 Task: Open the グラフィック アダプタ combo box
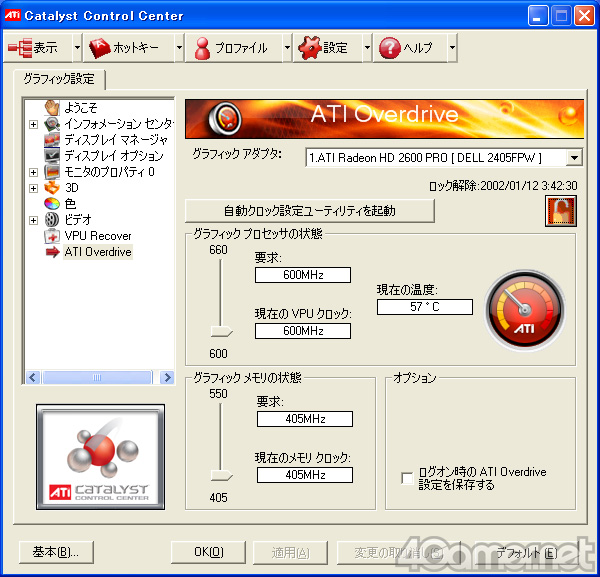(x=444, y=158)
